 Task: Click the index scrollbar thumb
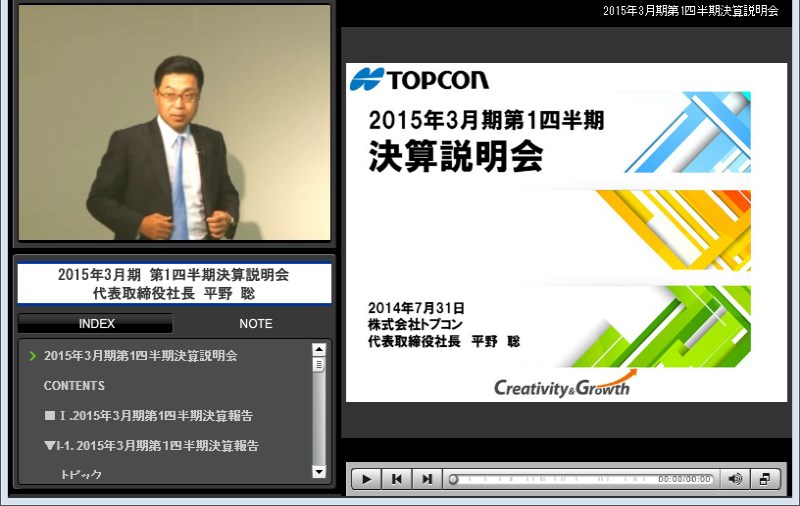click(x=319, y=365)
